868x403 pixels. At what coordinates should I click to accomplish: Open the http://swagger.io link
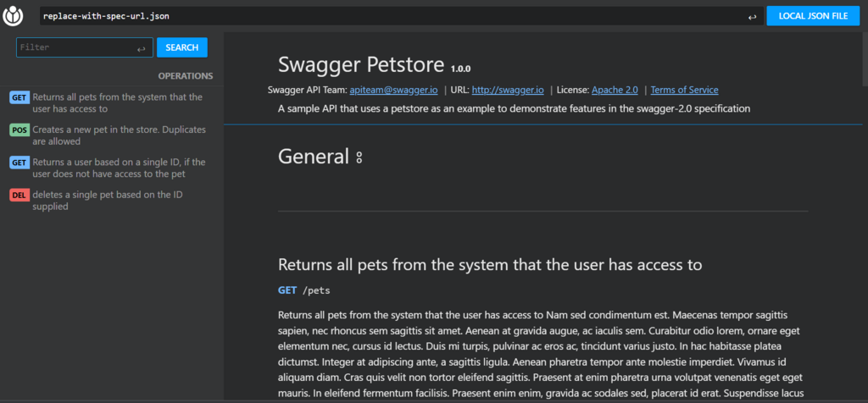tap(508, 90)
